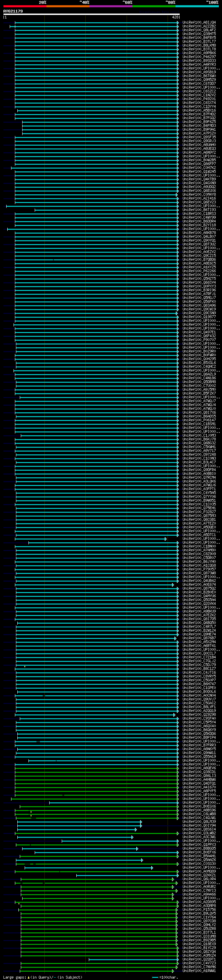
Task: Click the orange ~40% identity color segment
Action: [68, 6]
